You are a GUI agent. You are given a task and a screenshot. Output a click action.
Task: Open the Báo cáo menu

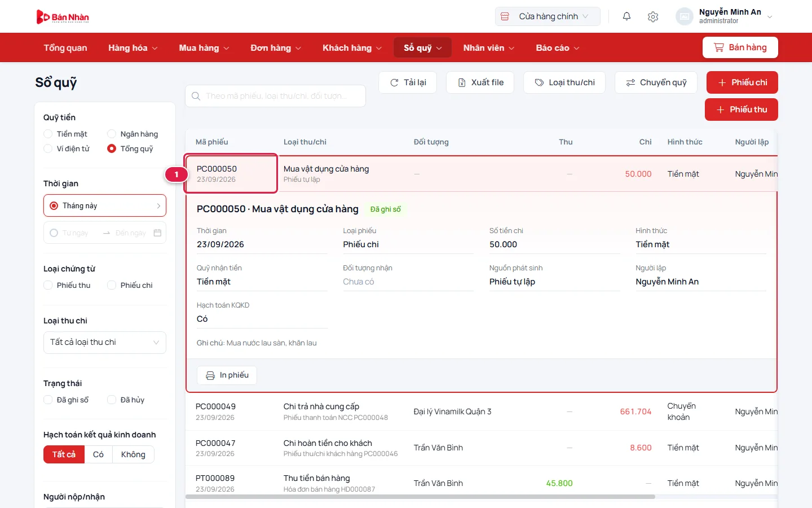[x=558, y=48]
